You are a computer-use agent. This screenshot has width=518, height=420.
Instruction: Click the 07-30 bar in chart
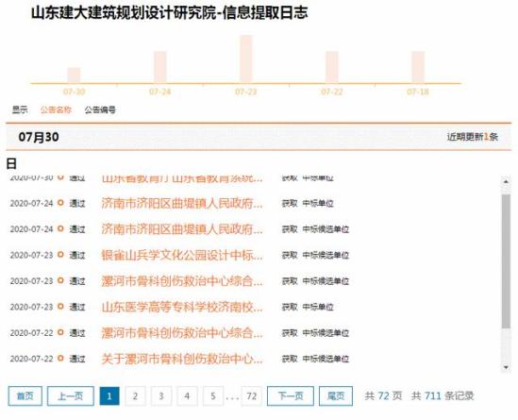(74, 76)
